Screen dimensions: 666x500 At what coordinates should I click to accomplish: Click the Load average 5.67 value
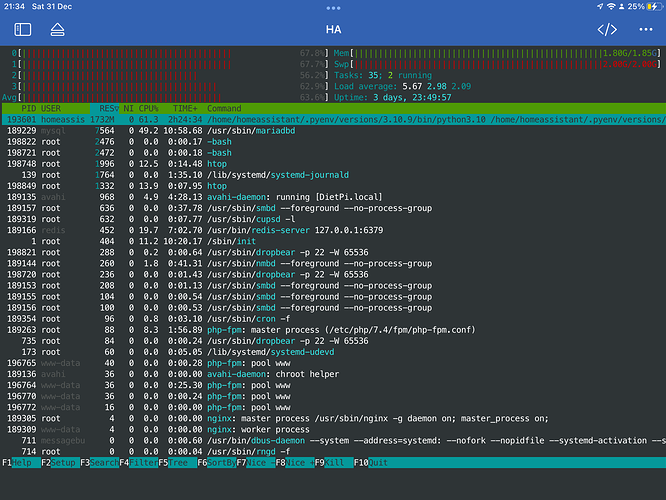pos(412,86)
